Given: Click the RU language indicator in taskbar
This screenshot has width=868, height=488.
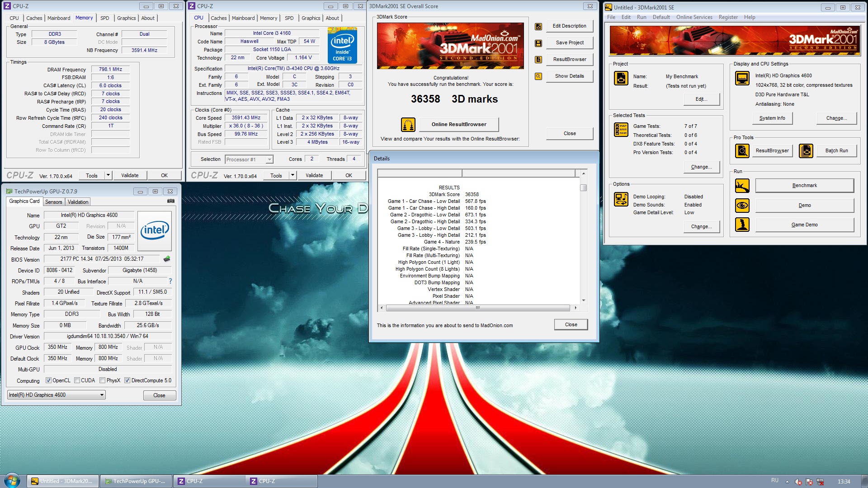Looking at the screenshot, I should click(775, 480).
